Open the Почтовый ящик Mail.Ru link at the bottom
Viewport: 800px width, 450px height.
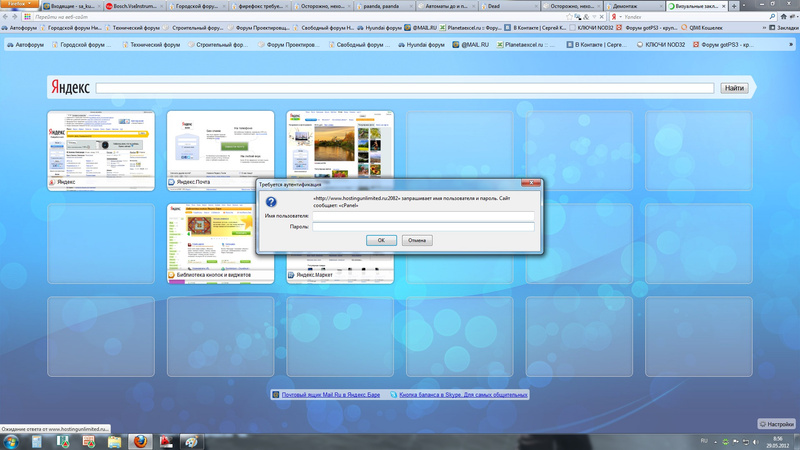pos(331,394)
